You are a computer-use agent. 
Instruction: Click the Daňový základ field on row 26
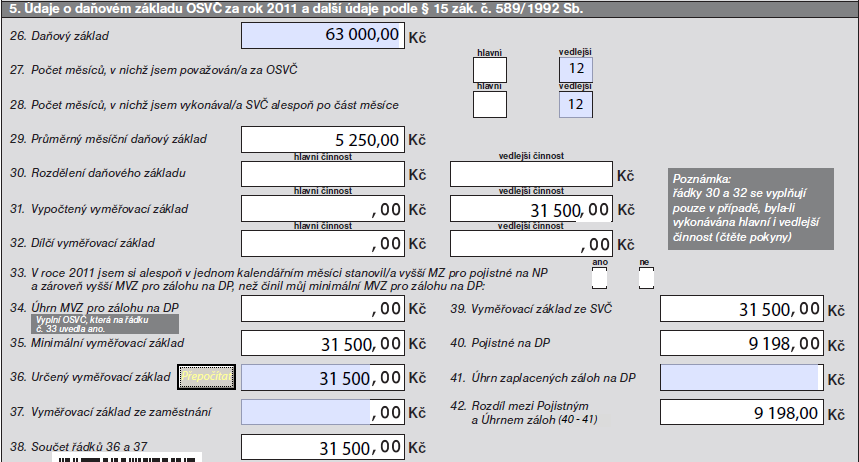pyautogui.click(x=323, y=35)
